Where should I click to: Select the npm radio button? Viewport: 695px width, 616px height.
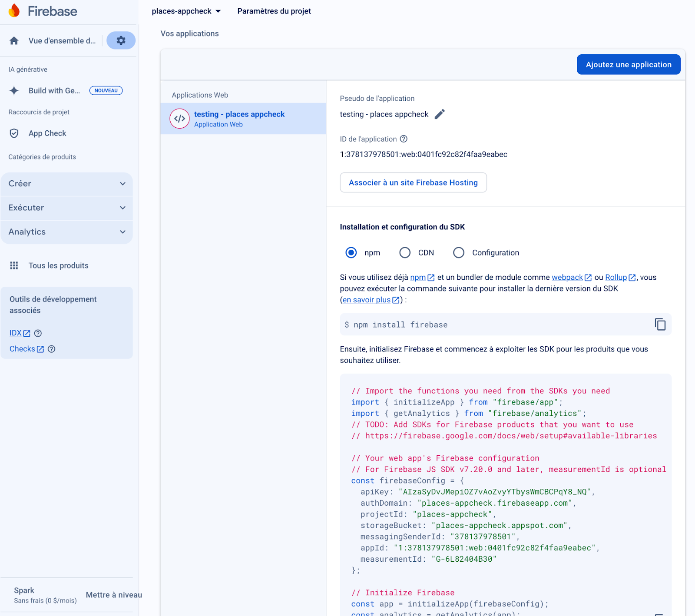click(351, 253)
